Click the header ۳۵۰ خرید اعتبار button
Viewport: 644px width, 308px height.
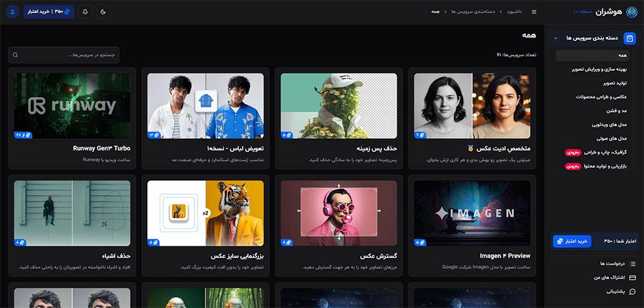[49, 12]
